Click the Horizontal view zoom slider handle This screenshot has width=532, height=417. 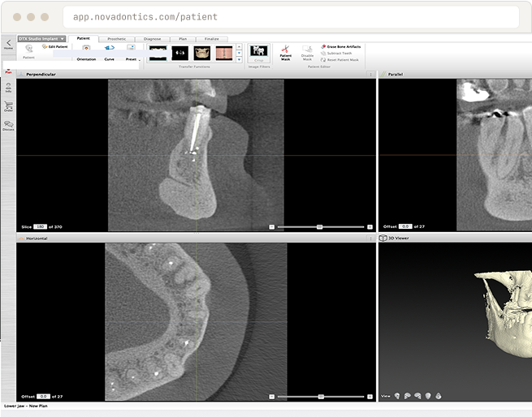321,397
